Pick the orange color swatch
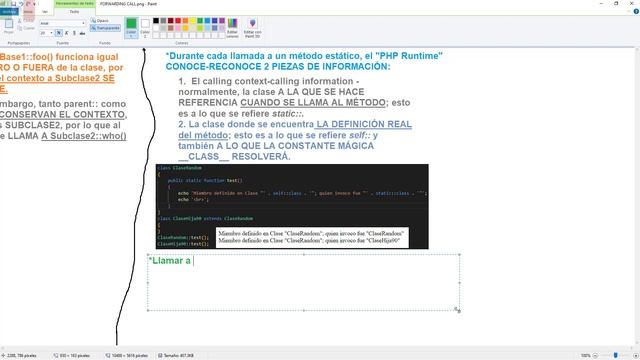 [x=185, y=20]
